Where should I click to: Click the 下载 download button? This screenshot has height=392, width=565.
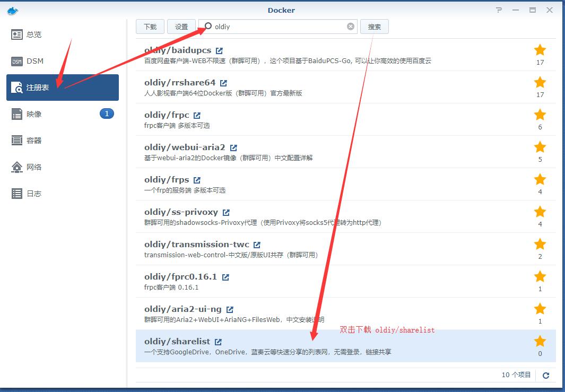tap(150, 27)
